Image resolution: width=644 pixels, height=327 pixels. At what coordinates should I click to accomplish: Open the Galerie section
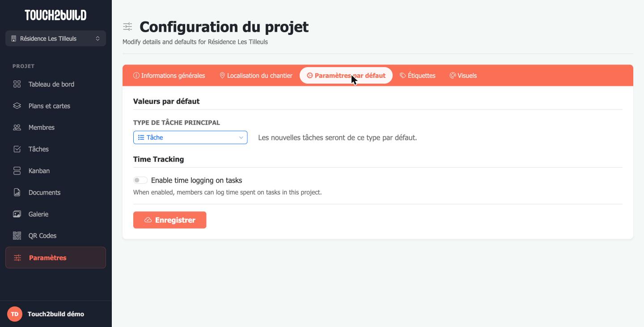[x=55, y=214]
